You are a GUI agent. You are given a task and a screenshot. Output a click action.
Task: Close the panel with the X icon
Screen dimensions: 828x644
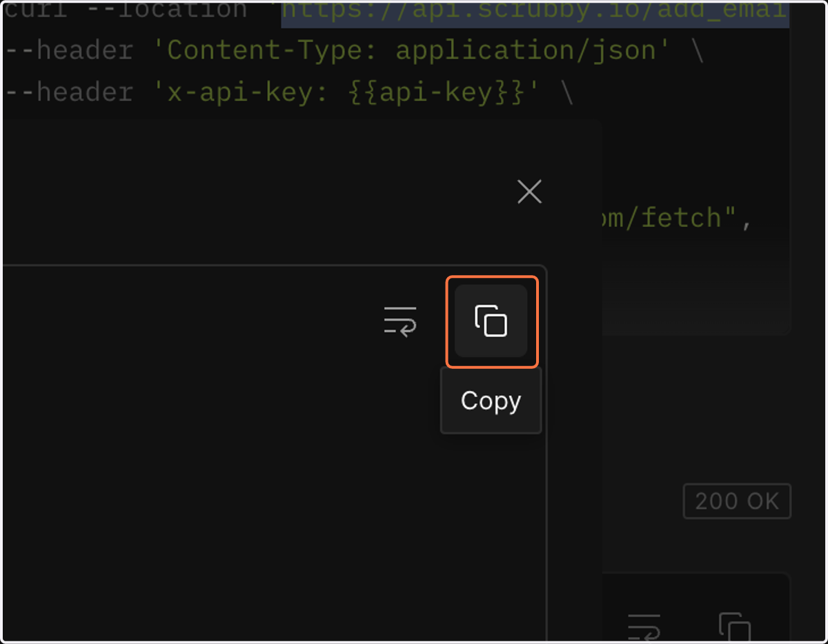tap(529, 192)
